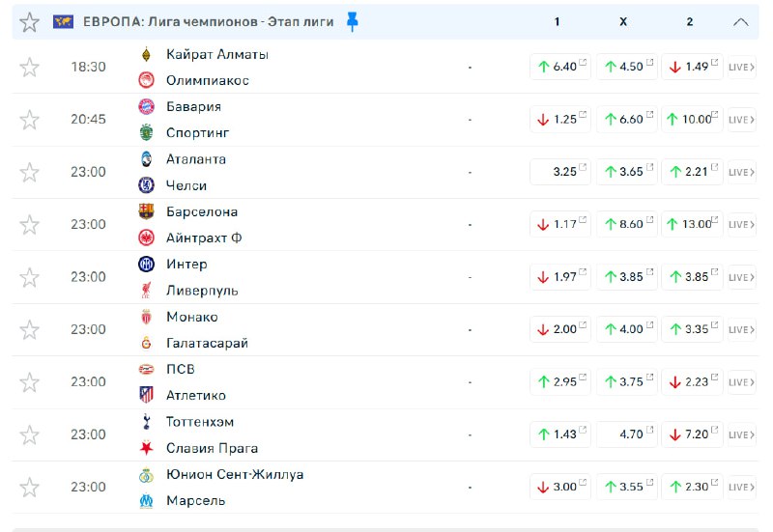This screenshot has height=532, width=773.
Task: Click the blue pin icon beside league title
Action: (x=352, y=21)
